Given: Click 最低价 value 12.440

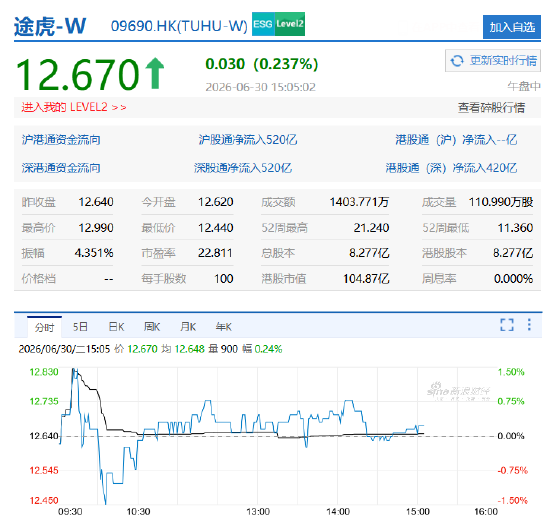Looking at the screenshot, I should point(215,228).
